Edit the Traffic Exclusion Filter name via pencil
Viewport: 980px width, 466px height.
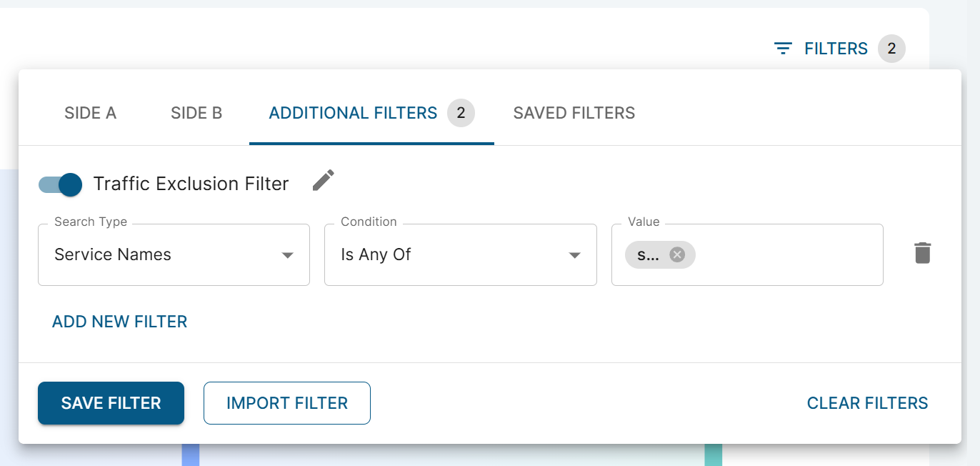tap(324, 181)
